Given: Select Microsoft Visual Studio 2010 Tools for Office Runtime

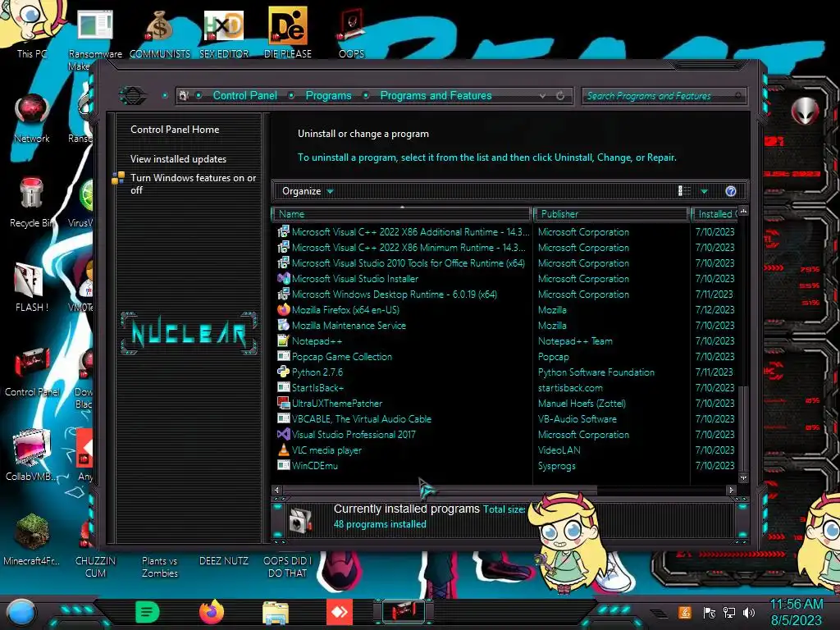Looking at the screenshot, I should (506, 263).
